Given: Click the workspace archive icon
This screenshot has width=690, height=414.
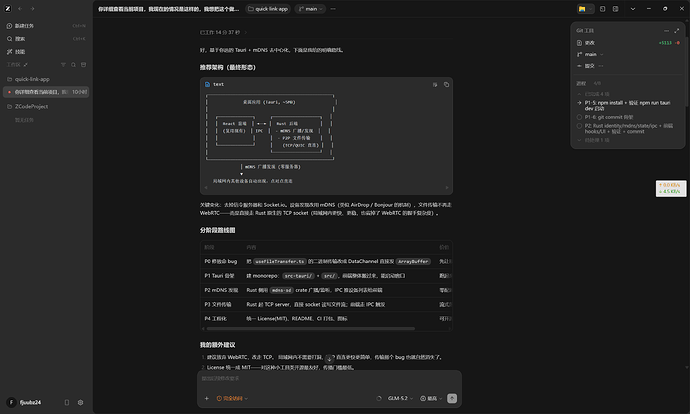Looking at the screenshot, I should tap(83, 65).
